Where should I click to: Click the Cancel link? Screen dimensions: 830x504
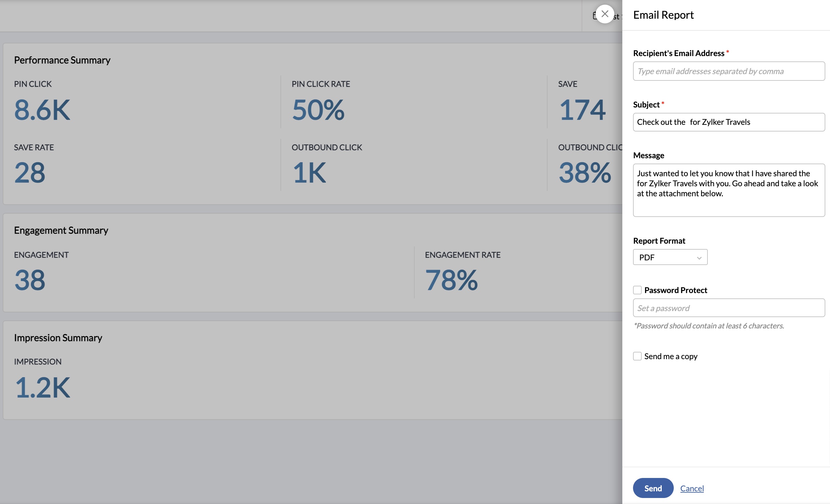point(691,488)
